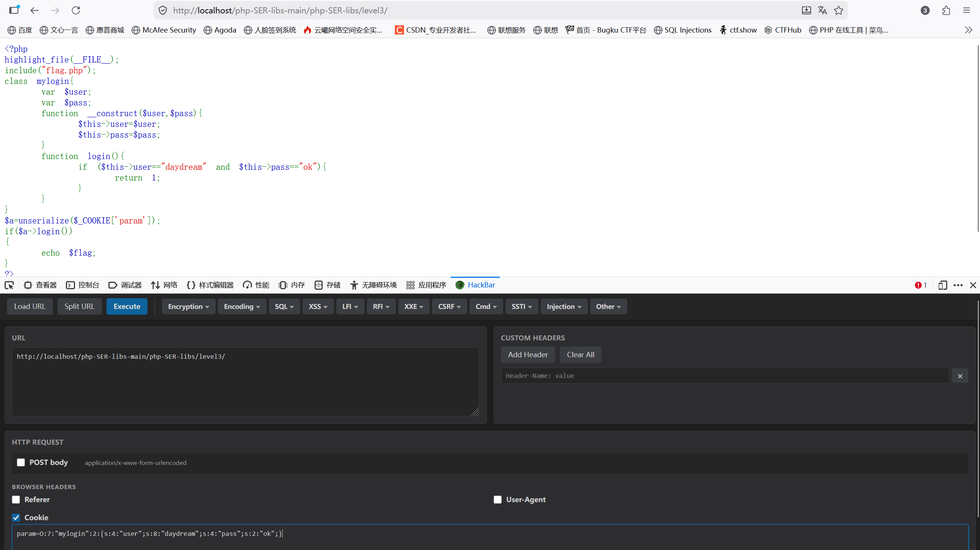Viewport: 980px width, 550px height.
Task: Open the SQL dropdown menu
Action: pos(284,307)
